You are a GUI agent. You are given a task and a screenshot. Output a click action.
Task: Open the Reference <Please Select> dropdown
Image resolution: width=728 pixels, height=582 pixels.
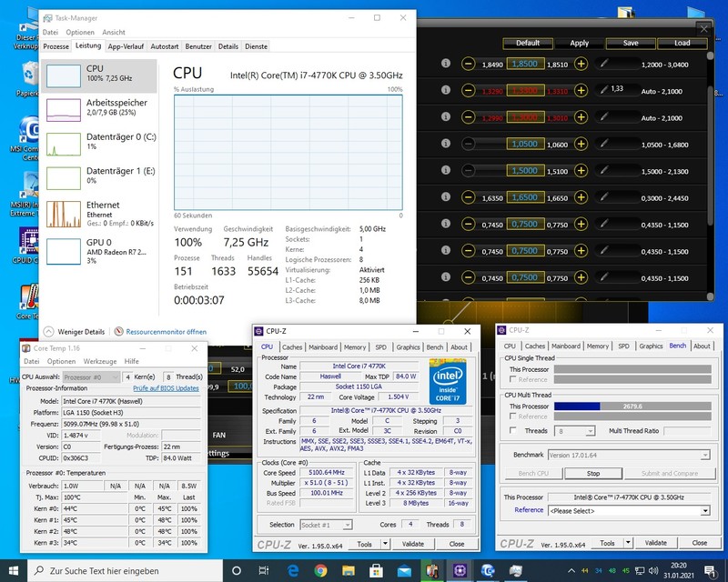629,510
